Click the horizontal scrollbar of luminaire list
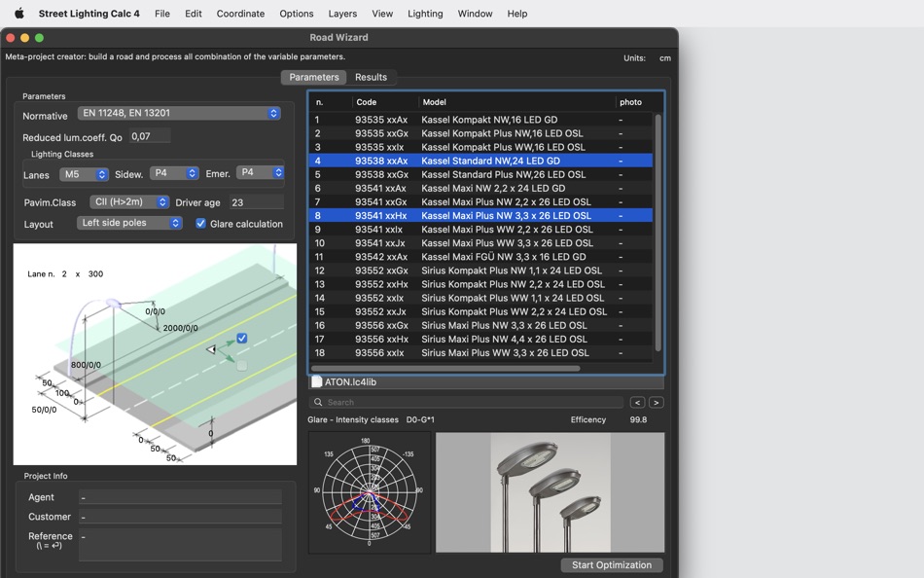The width and height of the screenshot is (924, 578). click(445, 369)
